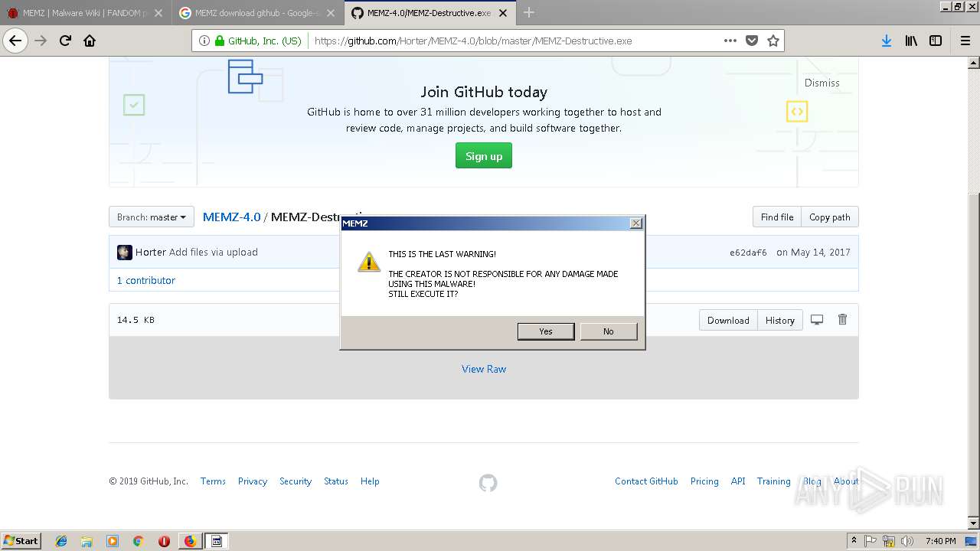Open a new browser tab

click(x=529, y=12)
